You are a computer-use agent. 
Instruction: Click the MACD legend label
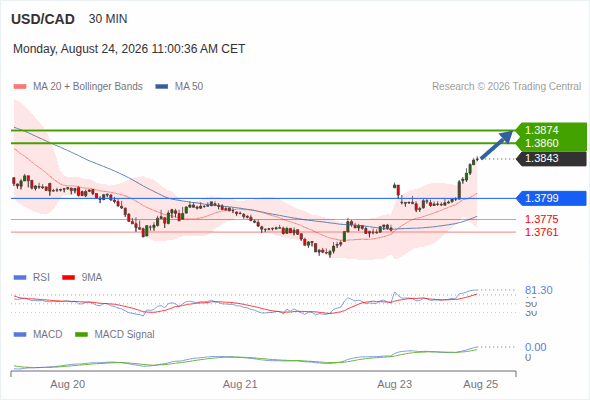(x=48, y=335)
